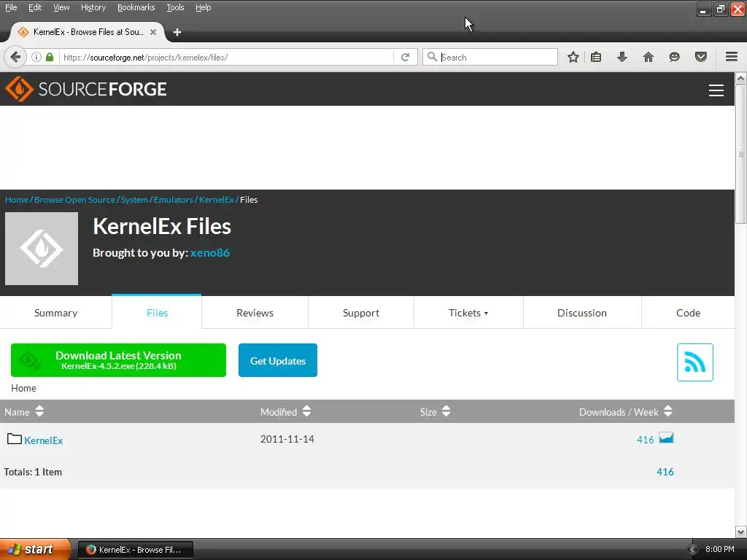
Task: Focus the browser Search field
Action: (490, 57)
